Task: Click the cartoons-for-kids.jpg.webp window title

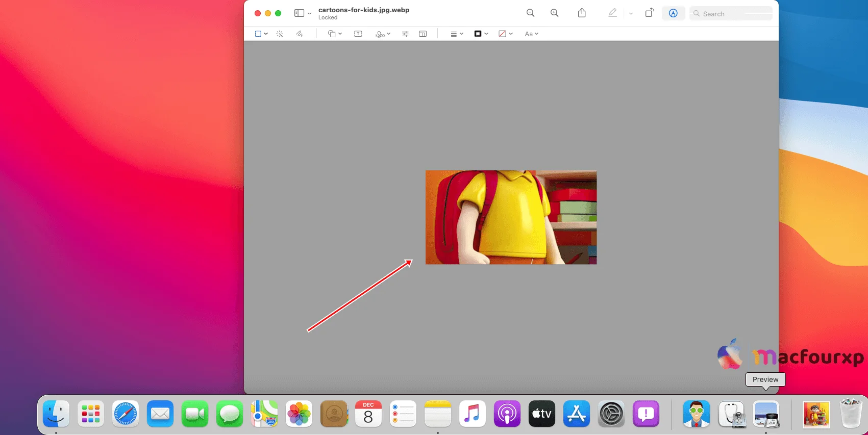Action: [x=364, y=10]
